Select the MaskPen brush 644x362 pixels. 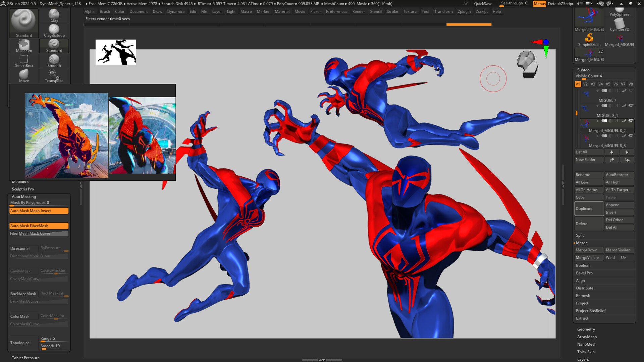(x=23, y=45)
